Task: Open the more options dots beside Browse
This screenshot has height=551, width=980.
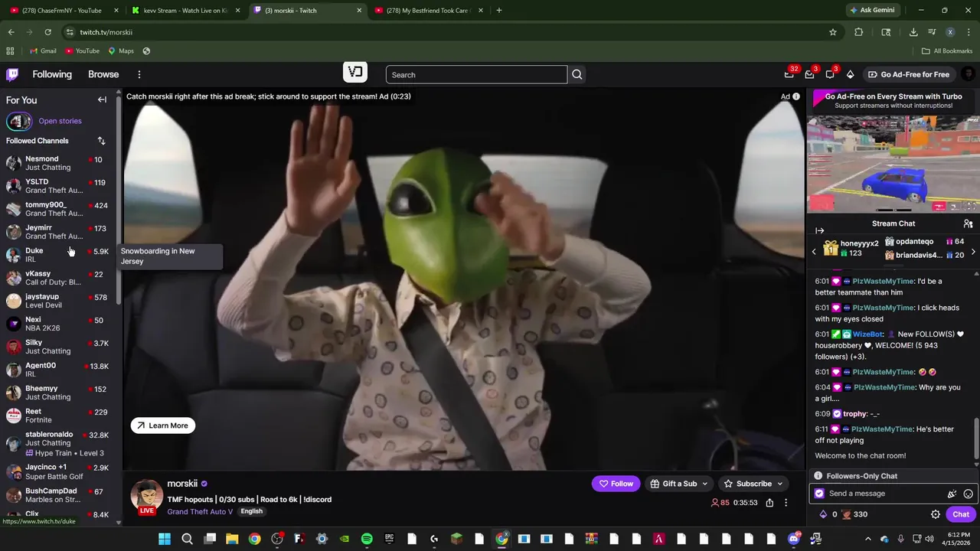Action: [x=139, y=74]
